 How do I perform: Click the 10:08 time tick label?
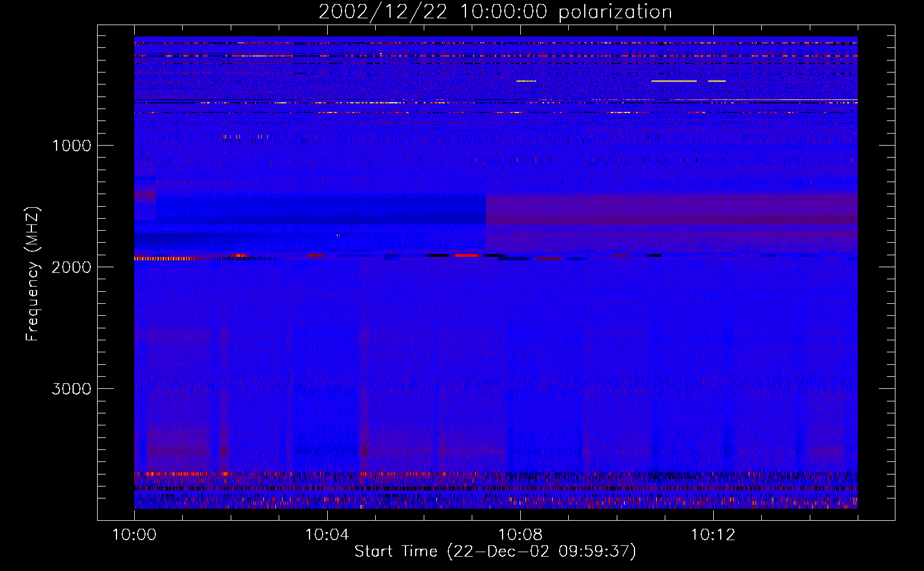(520, 535)
